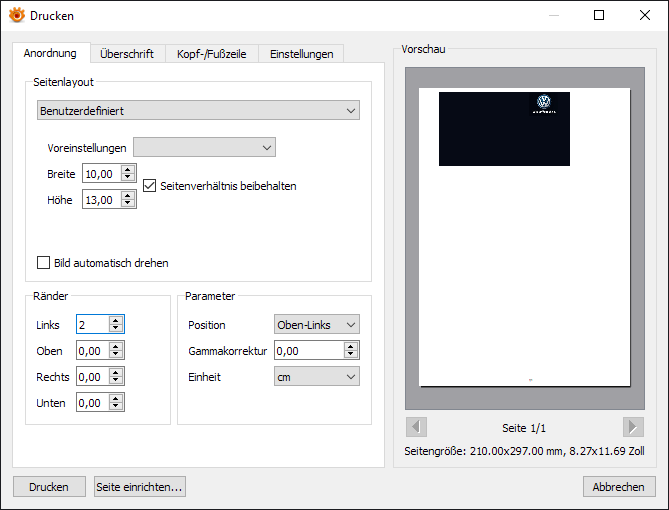Select the Anordnung tab

(x=50, y=53)
